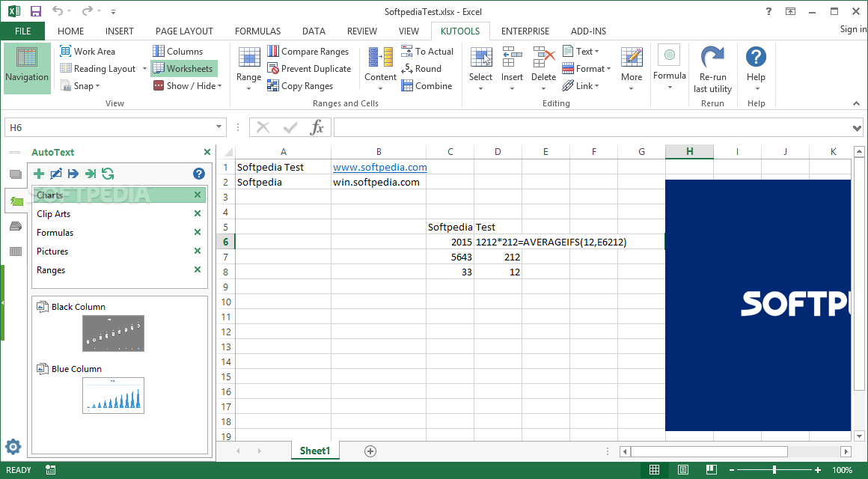Viewport: 868px width, 479px height.
Task: Click the Insert Function fx button
Action: (x=317, y=128)
